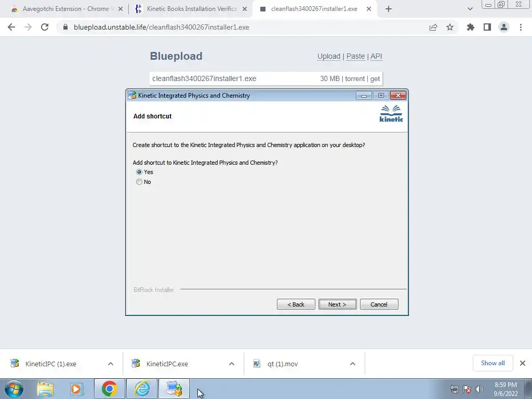The width and height of the screenshot is (532, 399).
Task: Click the Chrome forward arrow
Action: click(x=28, y=27)
